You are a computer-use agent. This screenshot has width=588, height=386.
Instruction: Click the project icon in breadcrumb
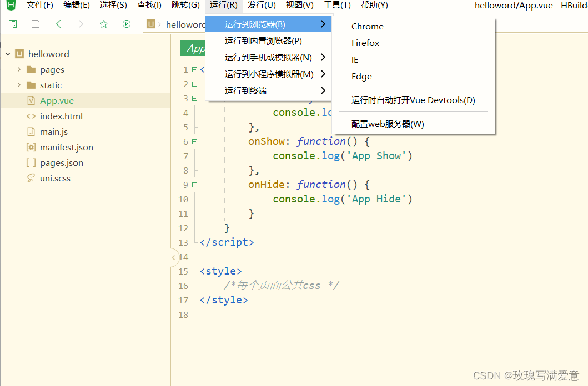(x=151, y=24)
